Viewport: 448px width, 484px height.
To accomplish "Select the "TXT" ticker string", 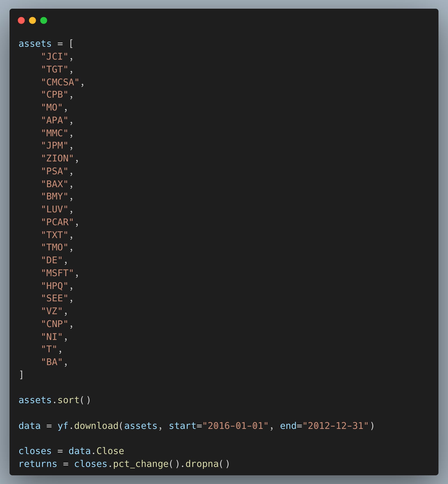I will tap(55, 235).
